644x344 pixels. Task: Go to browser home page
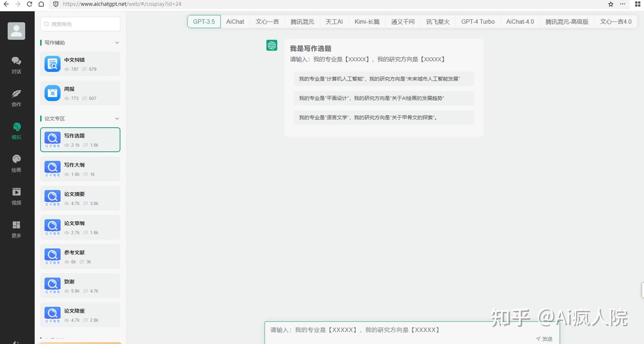[41, 4]
